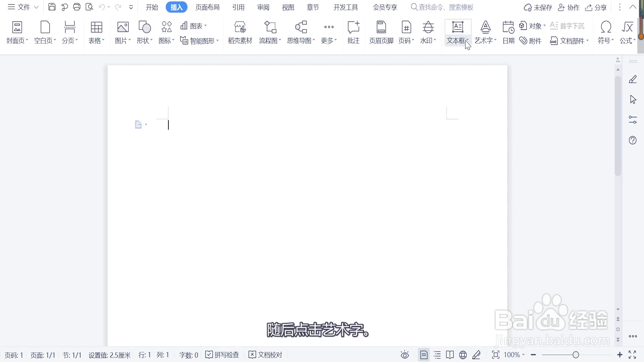
Task: Open the sidebar help icon
Action: point(633,140)
